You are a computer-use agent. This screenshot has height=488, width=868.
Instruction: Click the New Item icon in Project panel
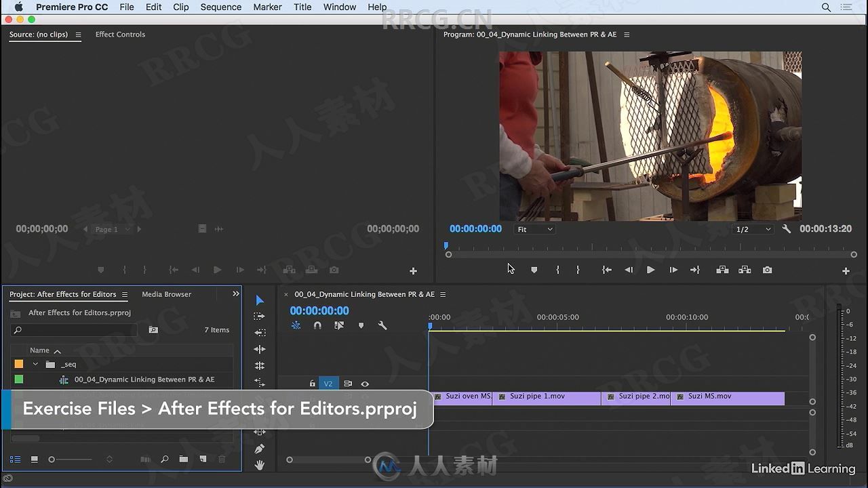[202, 460]
